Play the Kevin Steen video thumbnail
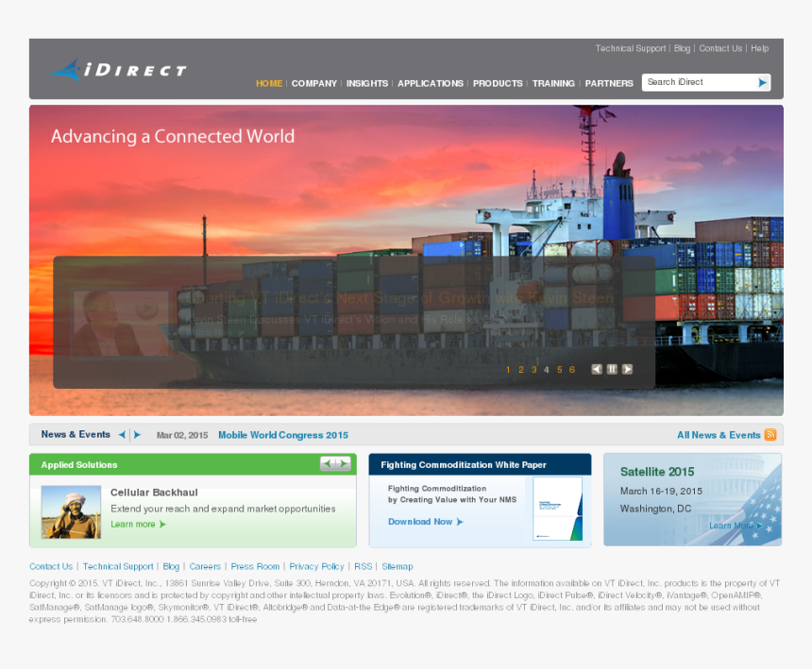The image size is (812, 669). [120, 324]
